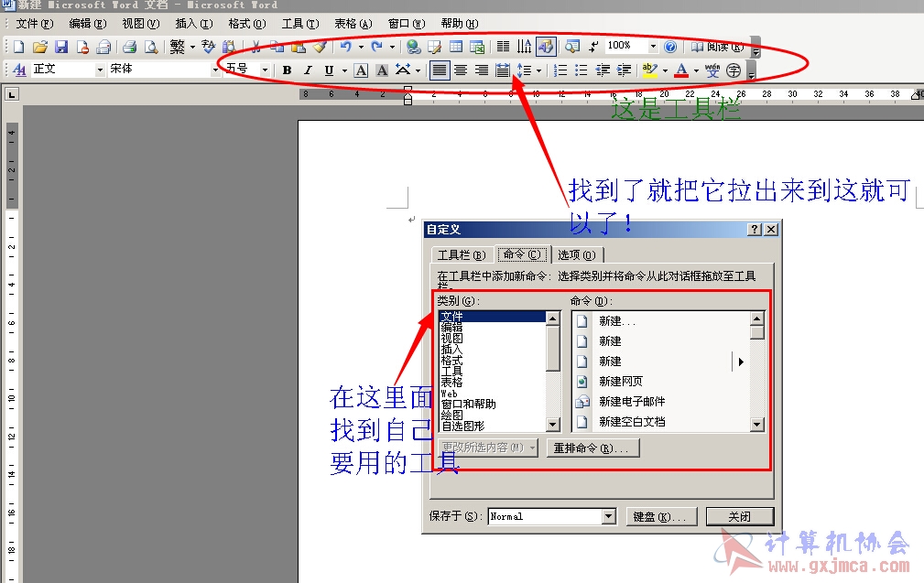This screenshot has width=924, height=583.
Task: Click the Phonetic Guide wén icon
Action: coord(712,70)
